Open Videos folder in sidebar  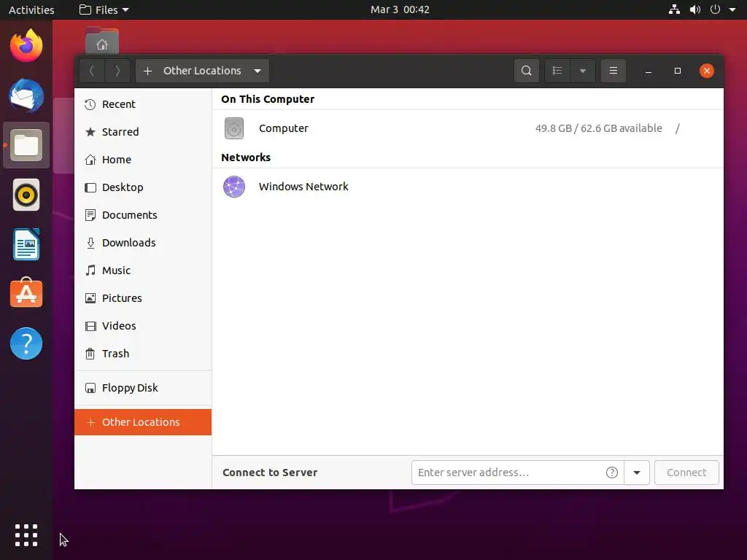pos(143,326)
